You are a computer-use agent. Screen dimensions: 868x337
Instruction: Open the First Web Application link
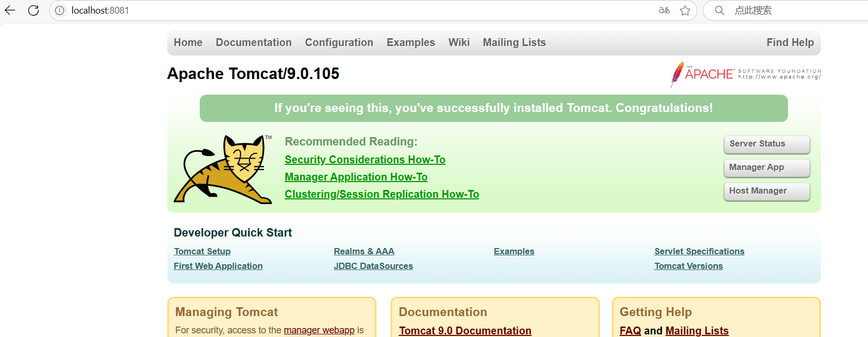coord(218,266)
